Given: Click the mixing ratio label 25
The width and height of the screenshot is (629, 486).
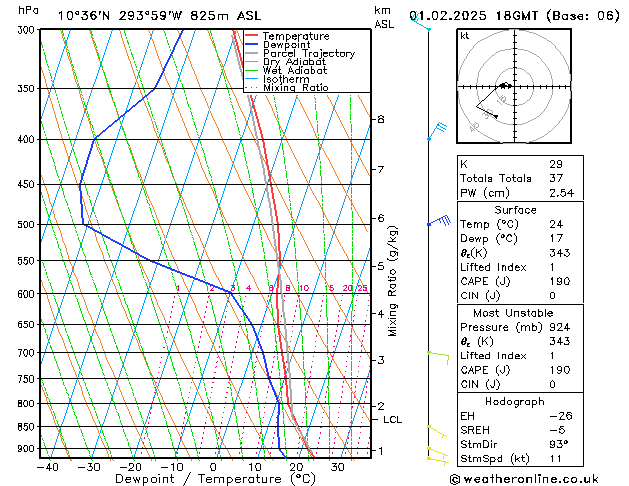Looking at the screenshot, I should pyautogui.click(x=363, y=288).
